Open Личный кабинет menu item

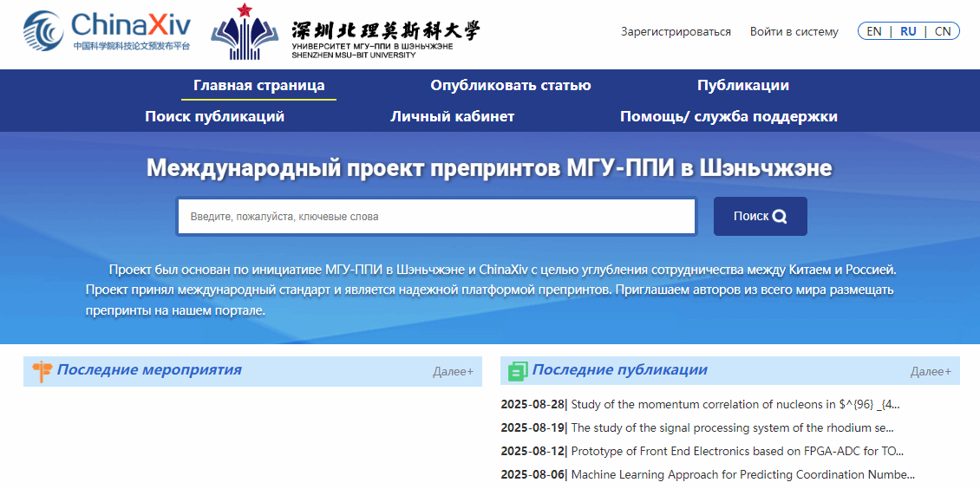[x=452, y=116]
